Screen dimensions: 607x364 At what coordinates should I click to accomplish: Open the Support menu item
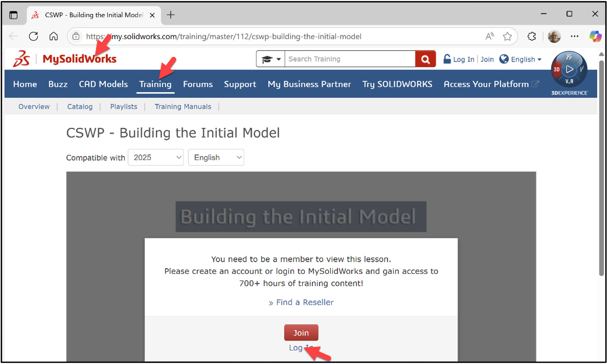click(240, 84)
